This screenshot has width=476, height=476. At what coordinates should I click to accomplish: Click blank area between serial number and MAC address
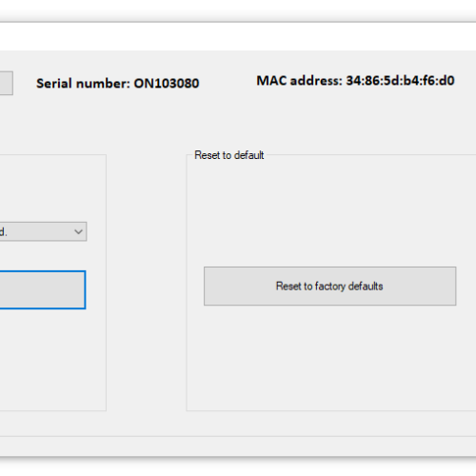click(x=228, y=82)
